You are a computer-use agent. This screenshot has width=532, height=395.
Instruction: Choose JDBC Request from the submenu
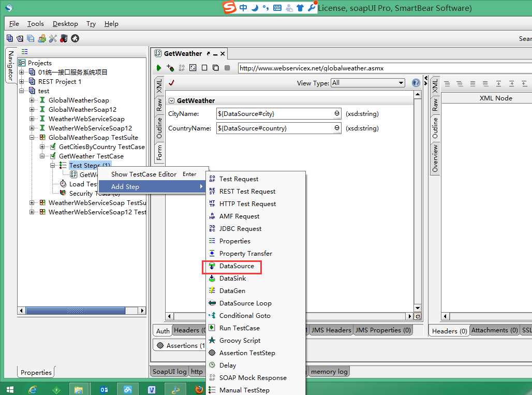pos(240,229)
